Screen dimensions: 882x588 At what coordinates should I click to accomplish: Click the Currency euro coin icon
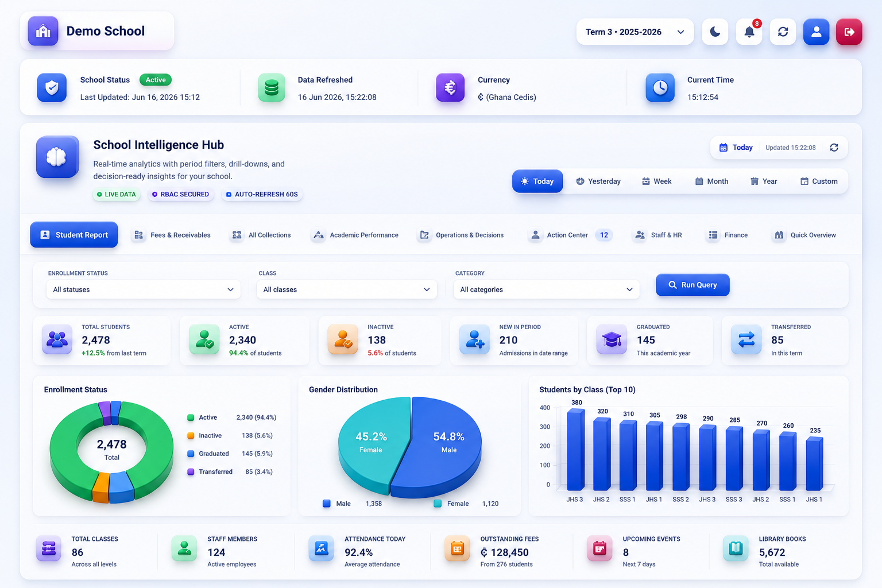tap(450, 88)
